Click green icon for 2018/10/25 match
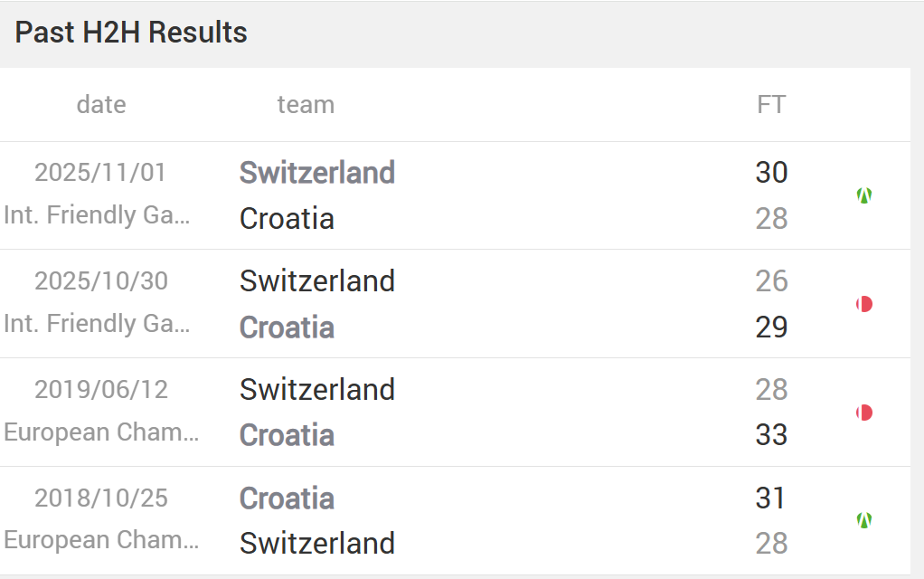Screen dimensions: 924x579 point(863,520)
